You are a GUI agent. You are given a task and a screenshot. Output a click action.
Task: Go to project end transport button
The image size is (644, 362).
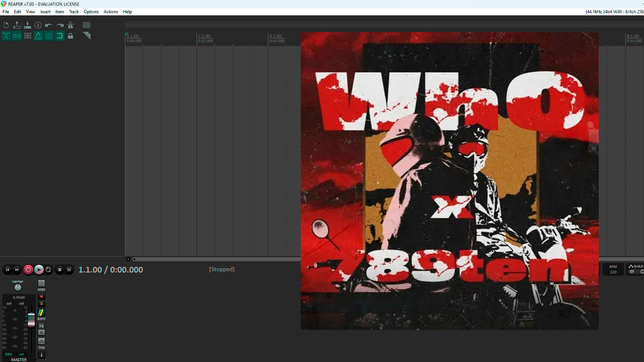pyautogui.click(x=17, y=270)
